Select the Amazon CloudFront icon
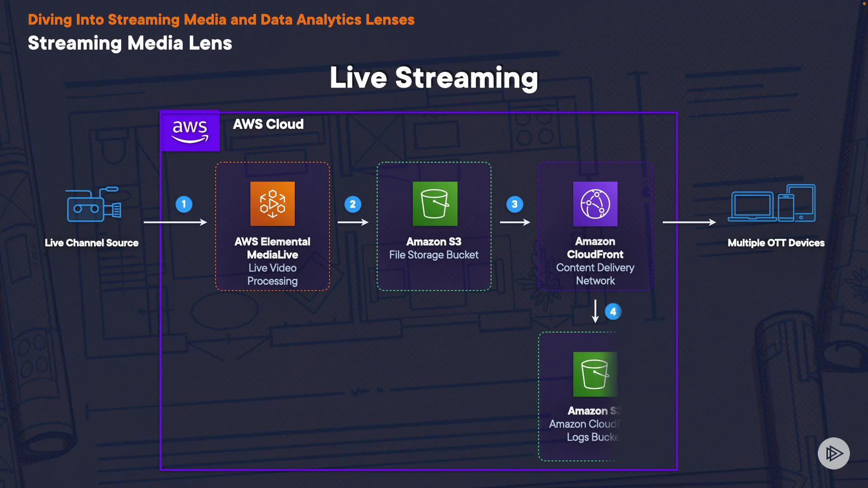868x488 pixels. 595,204
